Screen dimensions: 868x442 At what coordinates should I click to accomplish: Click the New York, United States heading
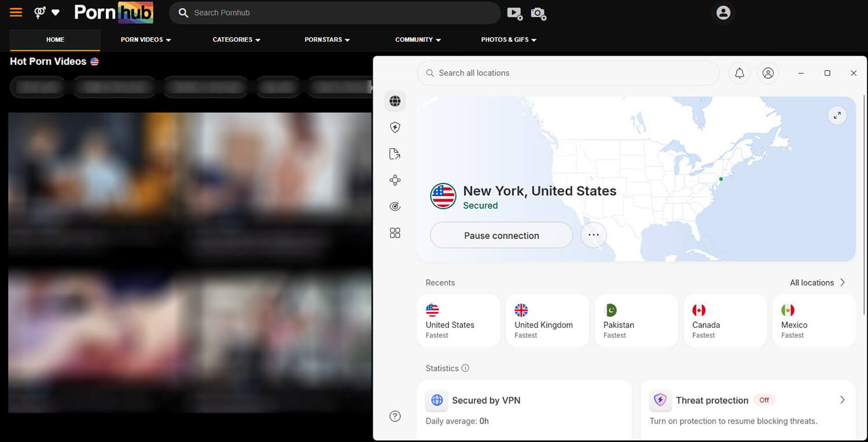[x=540, y=191]
